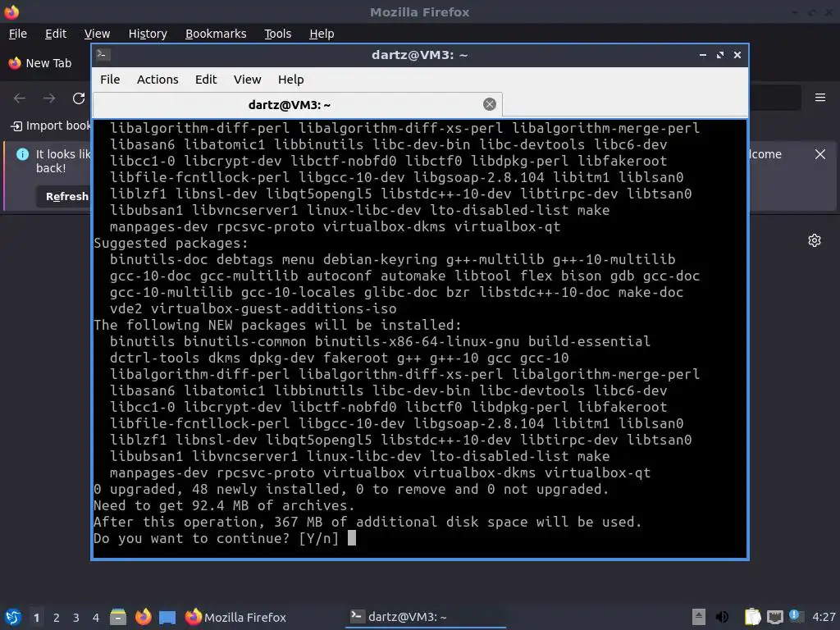
Task: Close the dartz@VM3 terminal tab
Action: pos(489,104)
